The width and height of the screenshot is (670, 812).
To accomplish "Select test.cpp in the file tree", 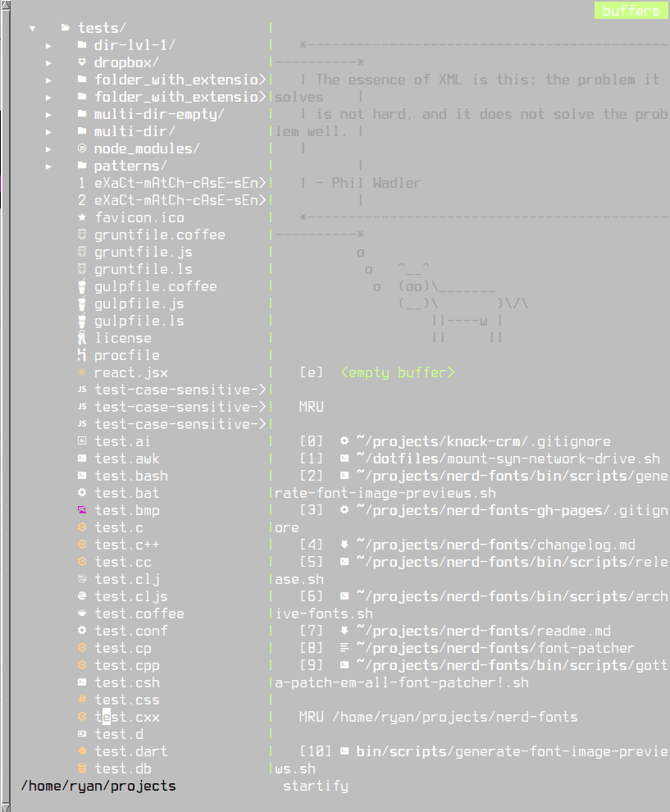I will pos(127,665).
